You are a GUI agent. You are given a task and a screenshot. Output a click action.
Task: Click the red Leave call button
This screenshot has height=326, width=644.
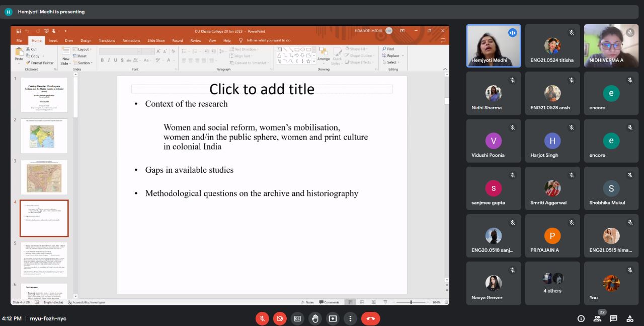[x=370, y=318]
